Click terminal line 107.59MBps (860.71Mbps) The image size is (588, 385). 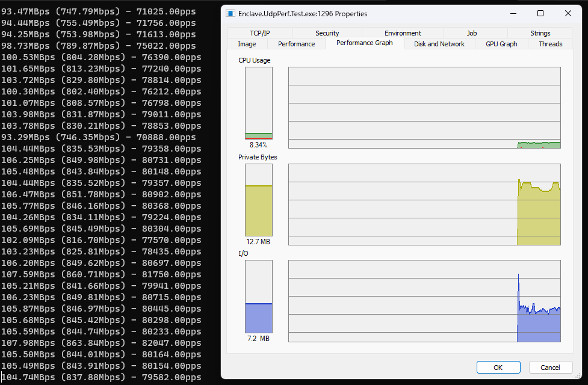pyautogui.click(x=101, y=274)
